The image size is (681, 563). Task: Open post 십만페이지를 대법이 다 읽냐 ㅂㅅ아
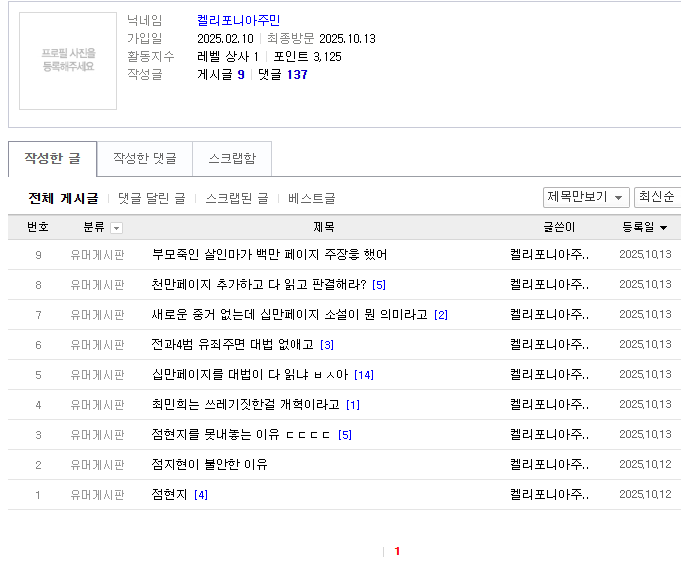[250, 374]
